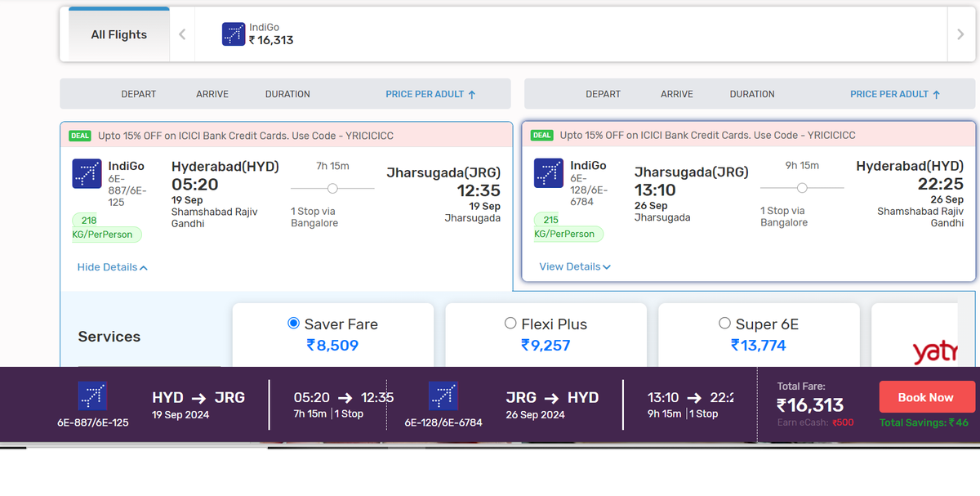Click 19 Sep 2024 date in bottom bar
Viewport: 980px width, 496px height.
[180, 415]
